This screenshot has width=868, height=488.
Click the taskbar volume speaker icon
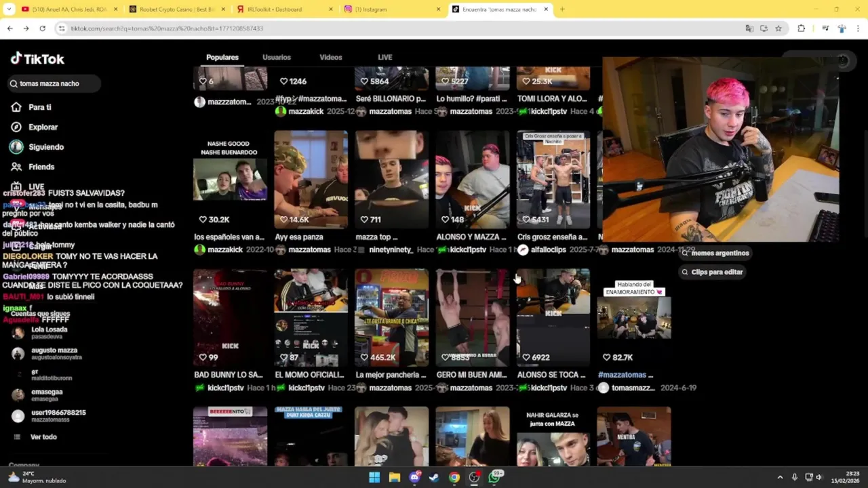pos(818,477)
